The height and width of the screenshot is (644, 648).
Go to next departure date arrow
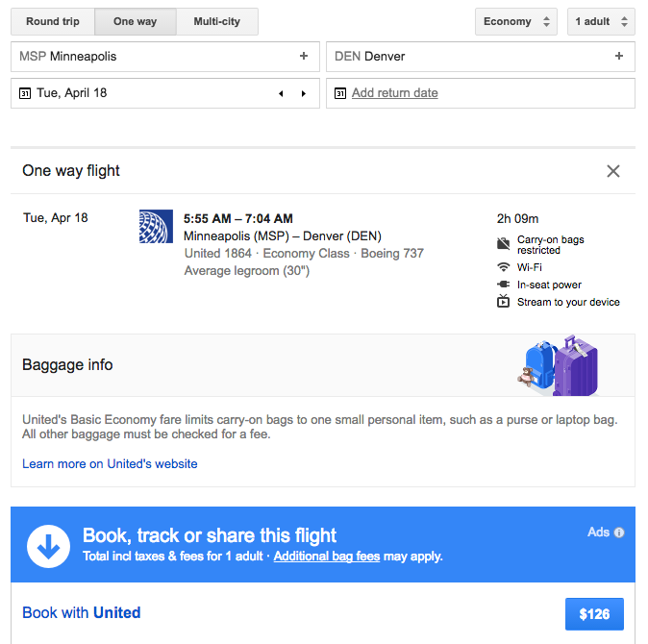(x=304, y=94)
